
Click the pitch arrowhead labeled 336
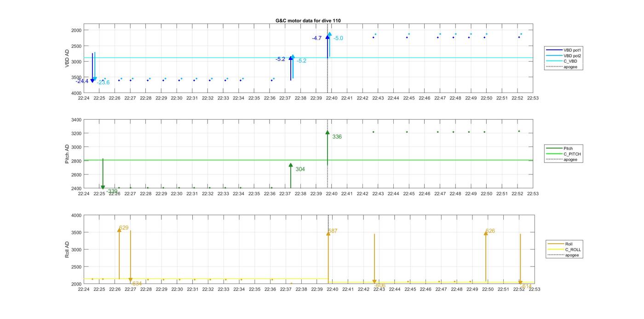point(328,133)
